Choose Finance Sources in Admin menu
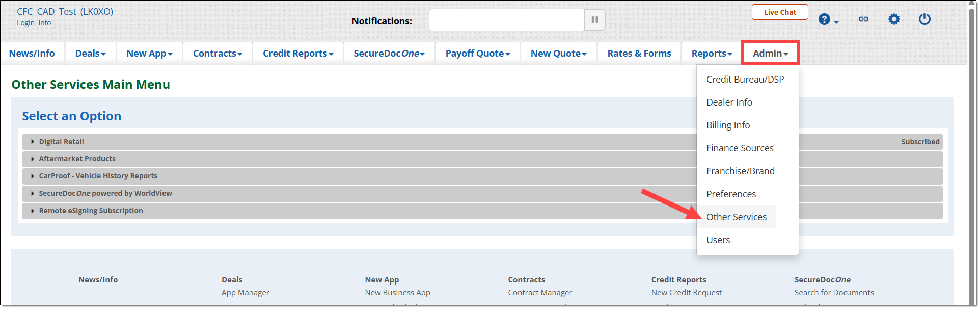 point(740,148)
